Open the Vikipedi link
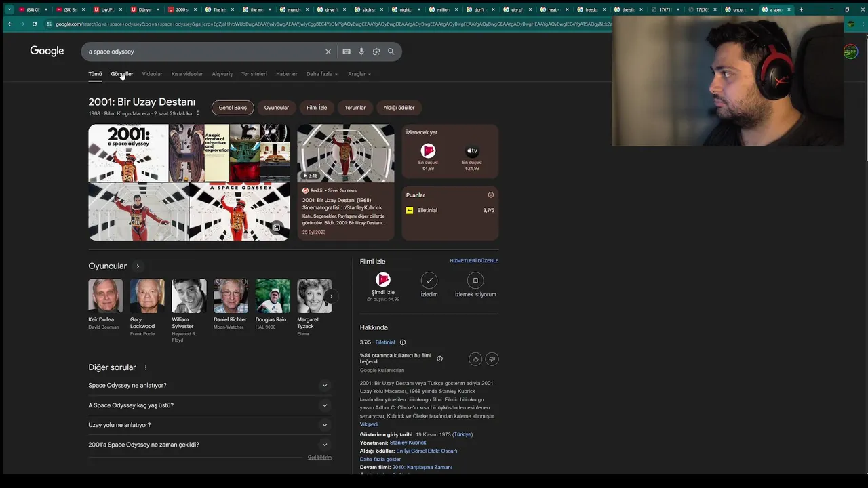This screenshot has width=868, height=488. [369, 424]
